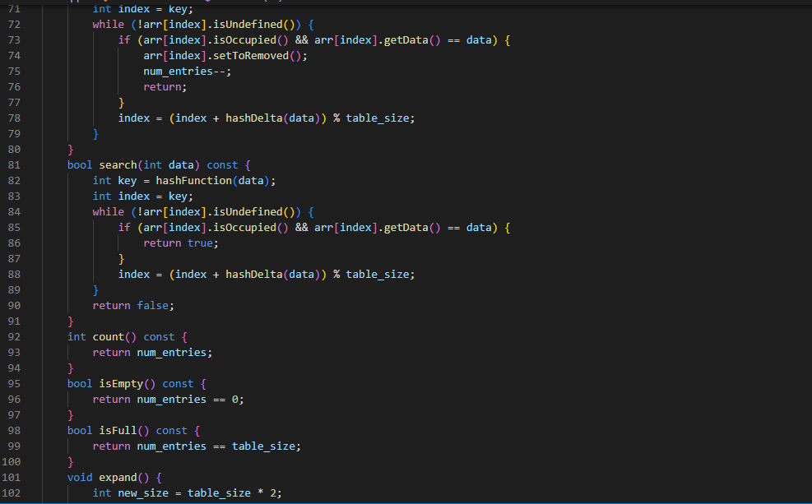812x504 pixels.
Task: Click the bare return; statement on line 76
Action: click(x=165, y=87)
